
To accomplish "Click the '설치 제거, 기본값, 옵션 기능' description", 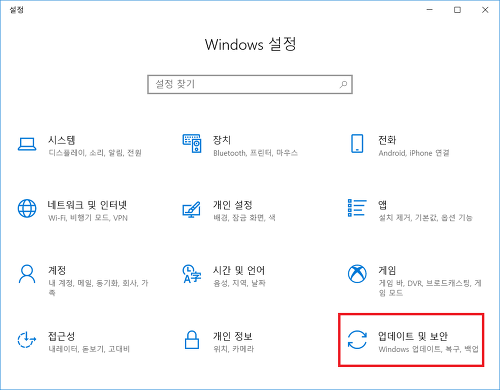I will (425, 218).
